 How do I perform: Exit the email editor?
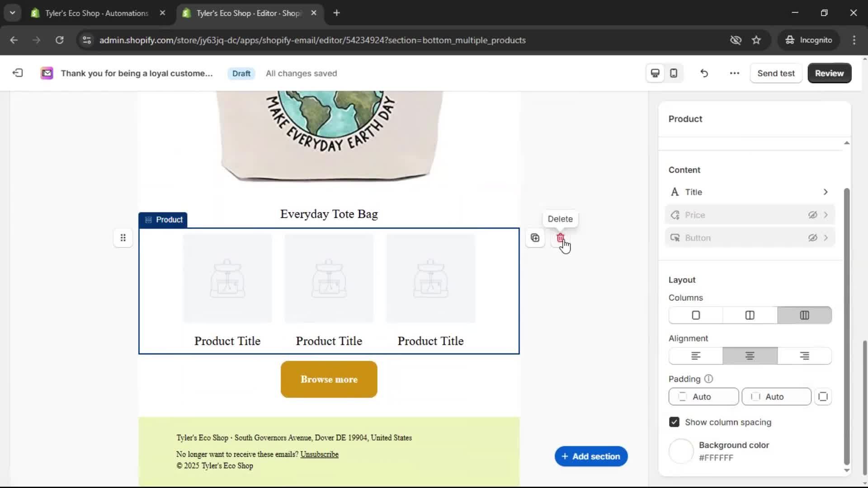pos(17,73)
